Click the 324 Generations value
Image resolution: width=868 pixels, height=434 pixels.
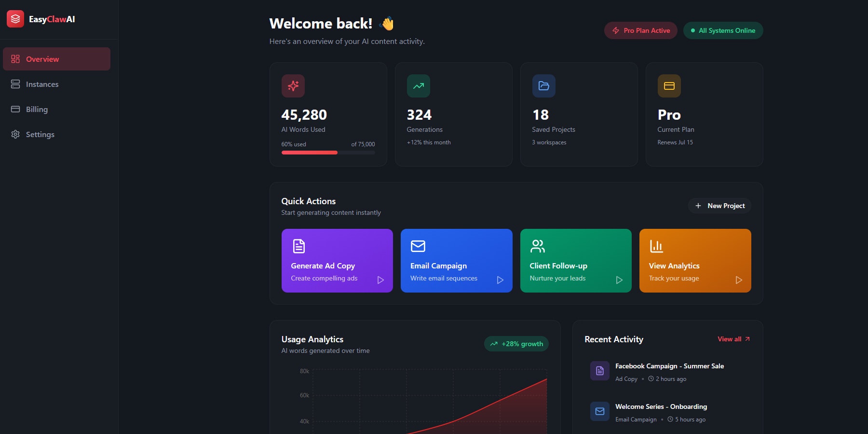point(419,115)
